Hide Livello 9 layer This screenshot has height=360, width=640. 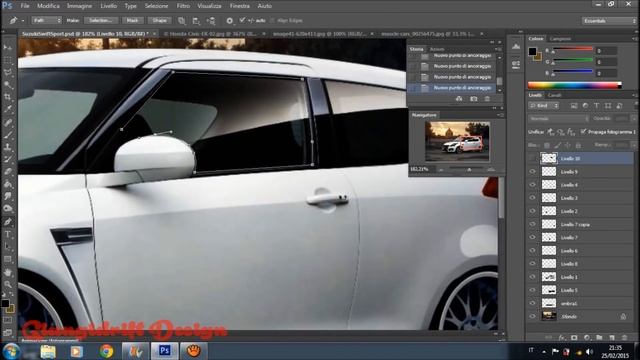tap(532, 172)
